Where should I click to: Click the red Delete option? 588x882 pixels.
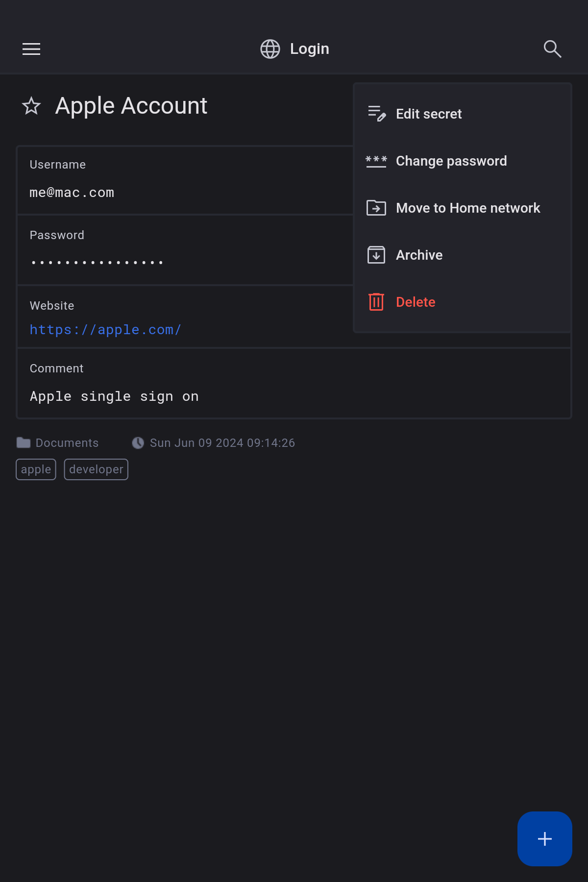pos(416,302)
